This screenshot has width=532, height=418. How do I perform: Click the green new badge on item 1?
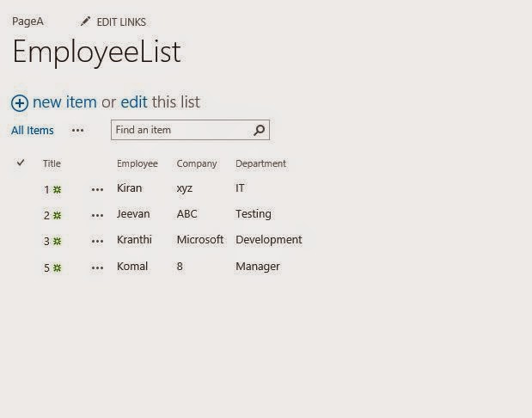pyautogui.click(x=58, y=189)
